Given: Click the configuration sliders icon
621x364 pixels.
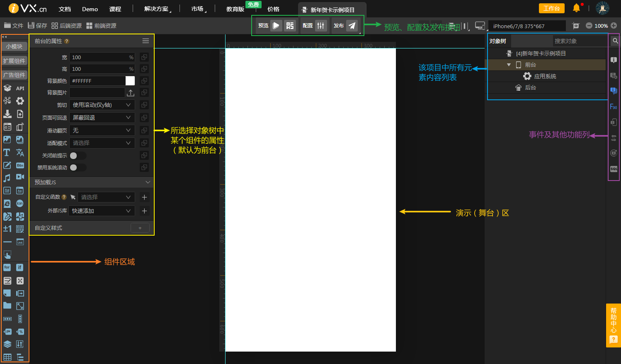Looking at the screenshot, I should point(321,26).
